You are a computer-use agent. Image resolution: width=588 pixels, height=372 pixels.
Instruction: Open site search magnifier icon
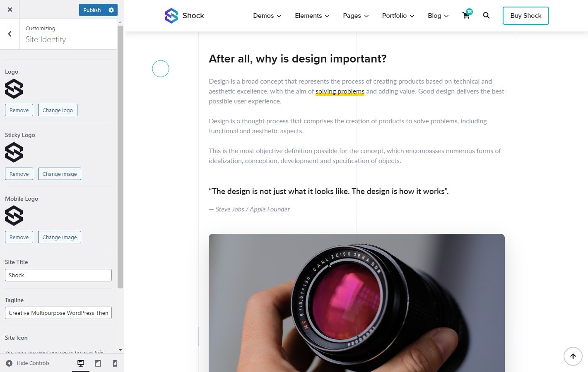tap(486, 15)
